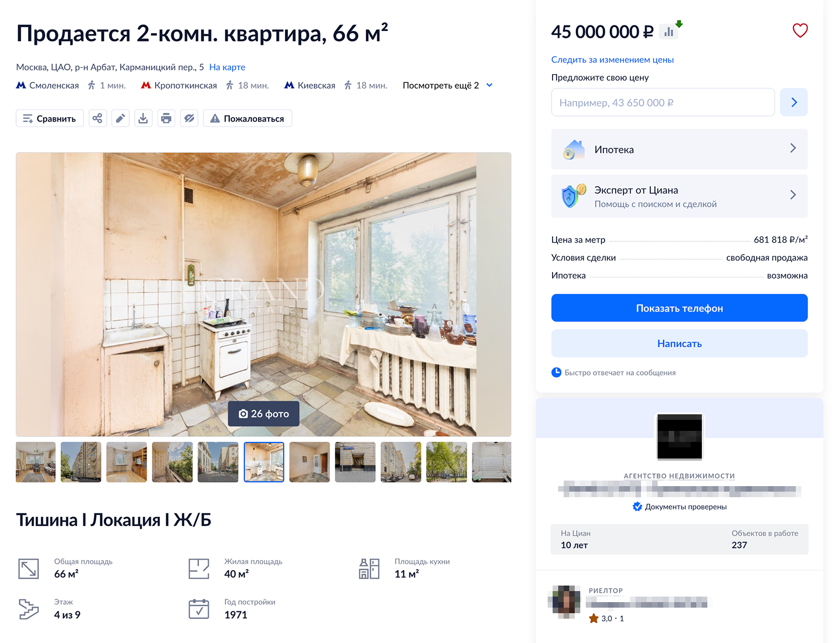Click the 237 objects in work value
The width and height of the screenshot is (840, 643).
[x=739, y=545]
